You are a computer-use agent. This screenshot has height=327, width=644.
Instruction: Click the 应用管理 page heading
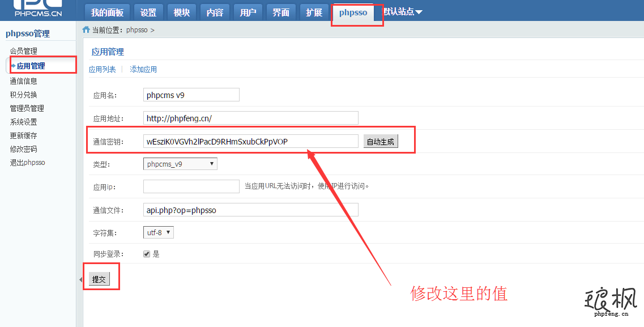(108, 52)
